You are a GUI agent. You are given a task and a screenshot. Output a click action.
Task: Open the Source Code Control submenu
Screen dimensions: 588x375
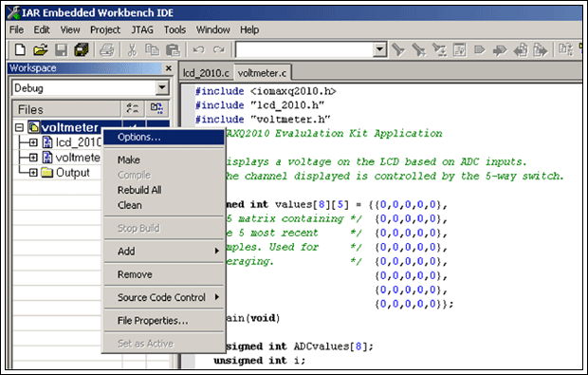click(x=164, y=297)
